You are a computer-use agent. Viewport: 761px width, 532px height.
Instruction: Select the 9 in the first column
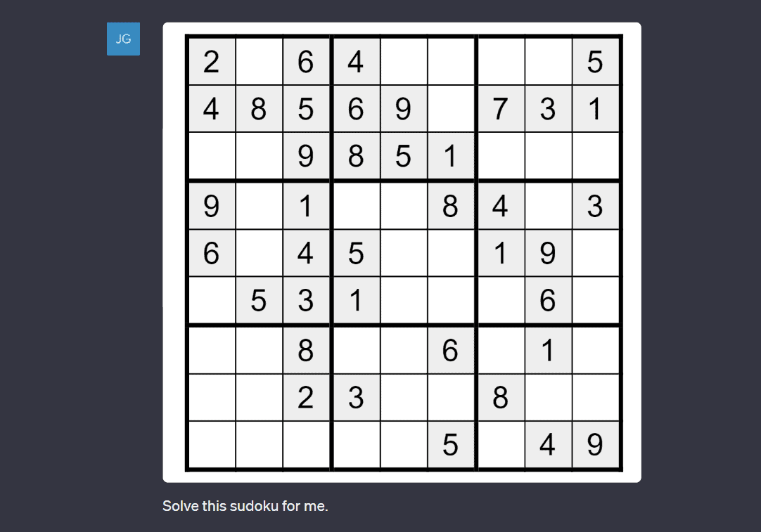tap(211, 206)
